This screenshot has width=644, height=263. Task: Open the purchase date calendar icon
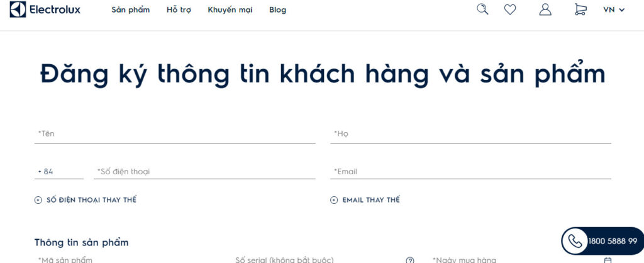(607, 260)
